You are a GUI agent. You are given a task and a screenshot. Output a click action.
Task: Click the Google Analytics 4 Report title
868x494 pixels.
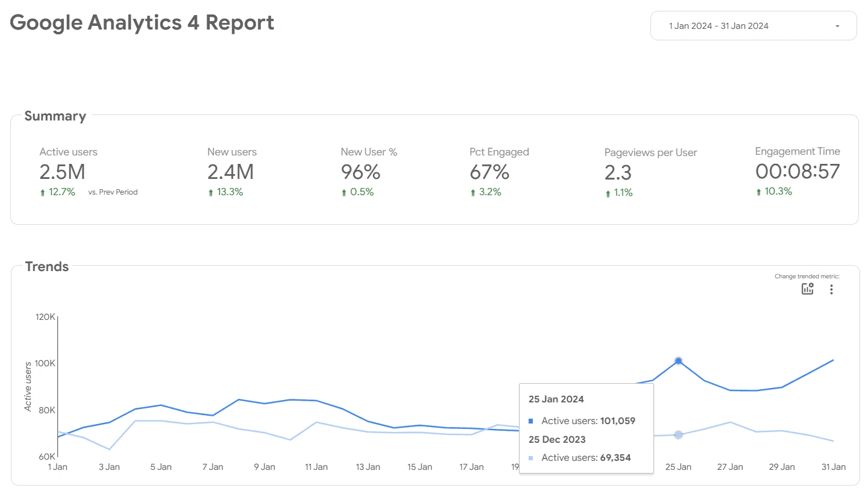click(x=142, y=22)
